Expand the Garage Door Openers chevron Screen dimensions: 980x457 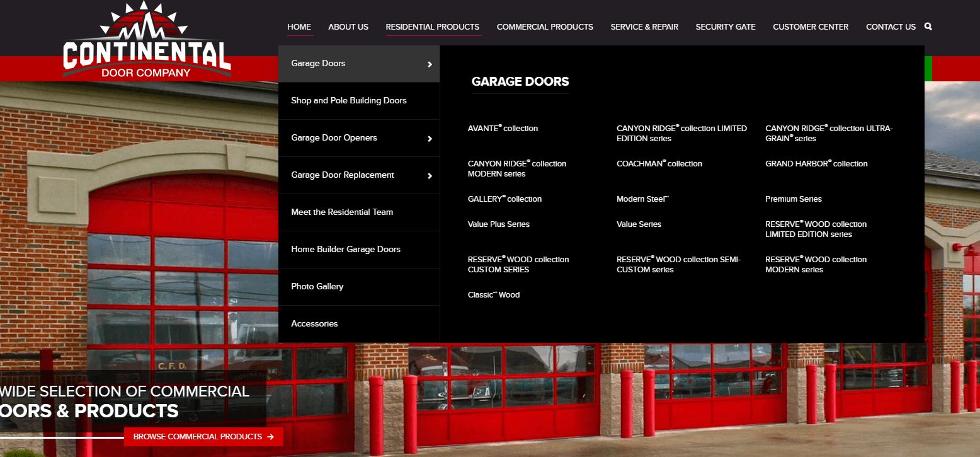point(430,139)
